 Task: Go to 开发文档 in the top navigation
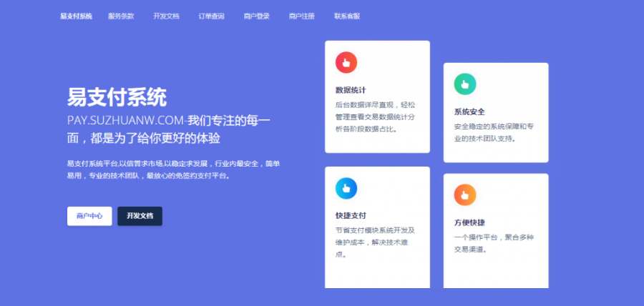pos(166,16)
